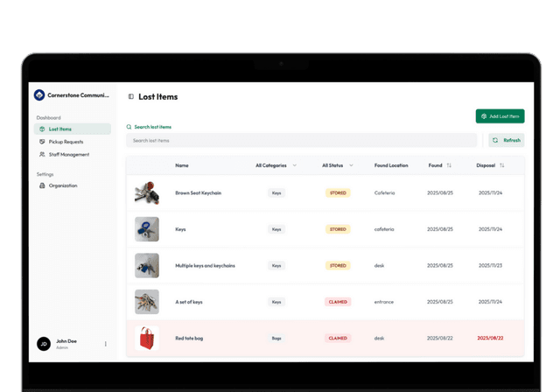Open the Red tote bag thumbnail
This screenshot has height=392, width=560.
147,338
